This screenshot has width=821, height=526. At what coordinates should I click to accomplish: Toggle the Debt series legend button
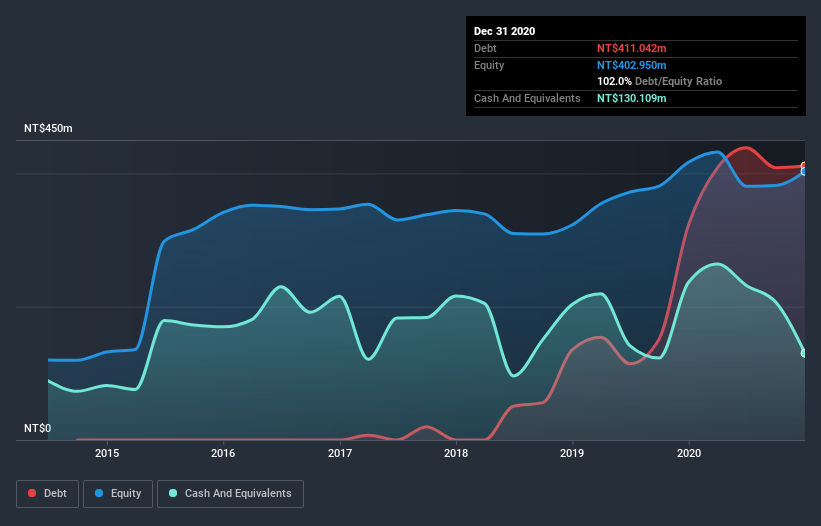pos(48,494)
